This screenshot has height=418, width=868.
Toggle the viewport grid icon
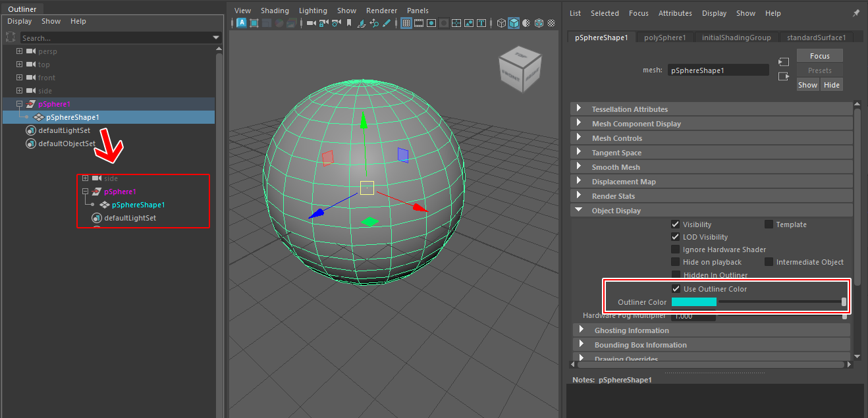tap(406, 23)
